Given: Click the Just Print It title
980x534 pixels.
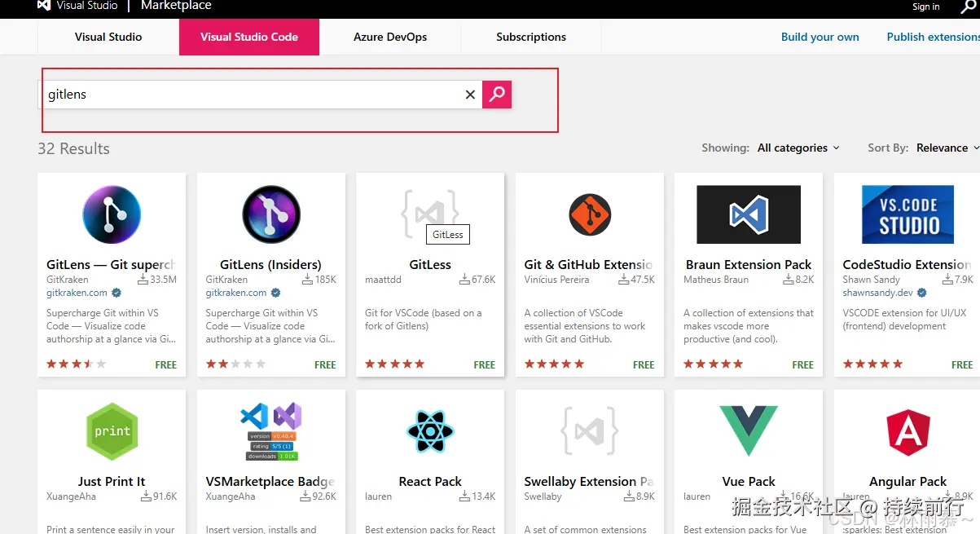Looking at the screenshot, I should pyautogui.click(x=112, y=481).
